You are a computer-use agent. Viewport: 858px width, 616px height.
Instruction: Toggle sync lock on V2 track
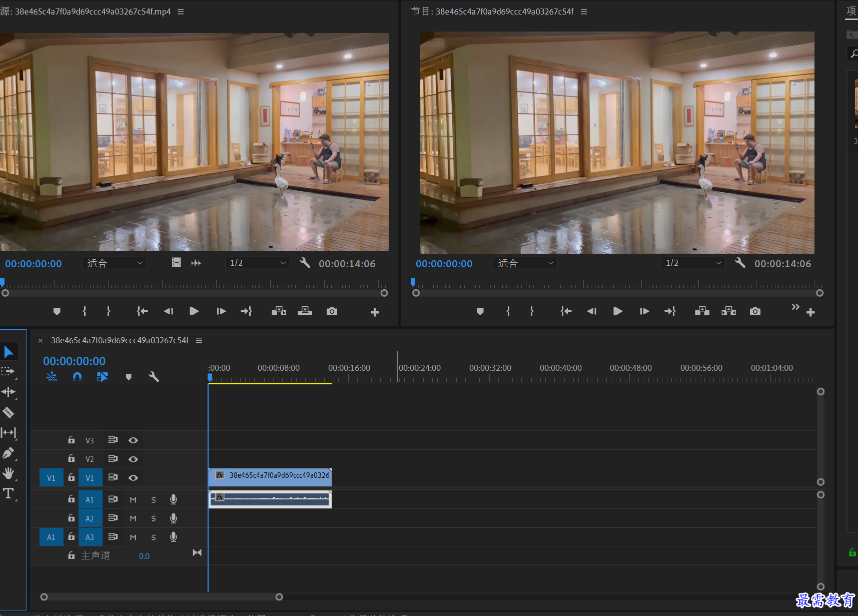coord(113,458)
